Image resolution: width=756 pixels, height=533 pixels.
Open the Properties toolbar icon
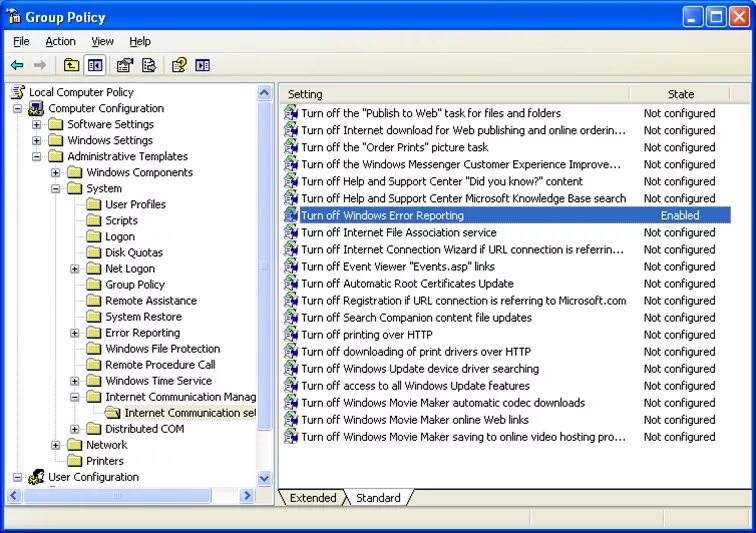click(125, 65)
